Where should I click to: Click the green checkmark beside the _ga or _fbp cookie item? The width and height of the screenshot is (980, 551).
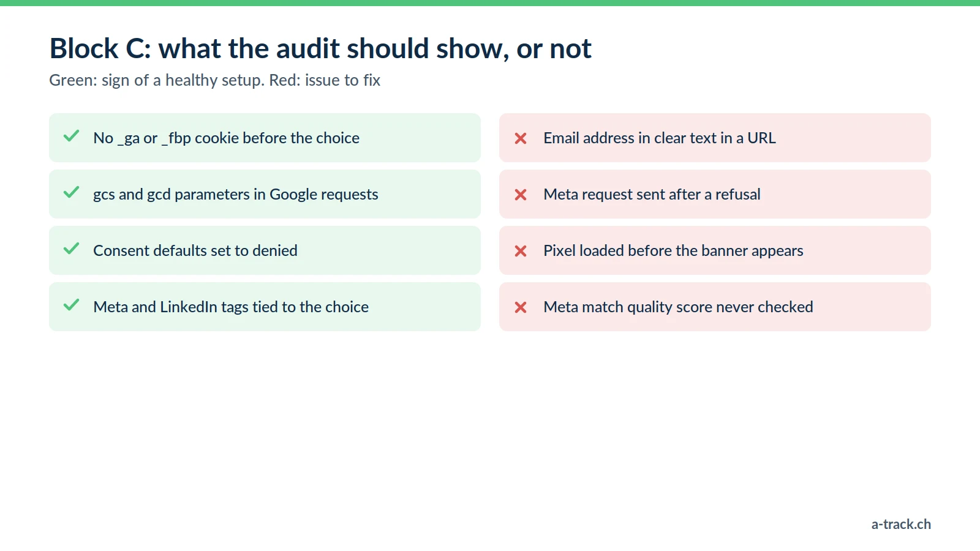72,136
